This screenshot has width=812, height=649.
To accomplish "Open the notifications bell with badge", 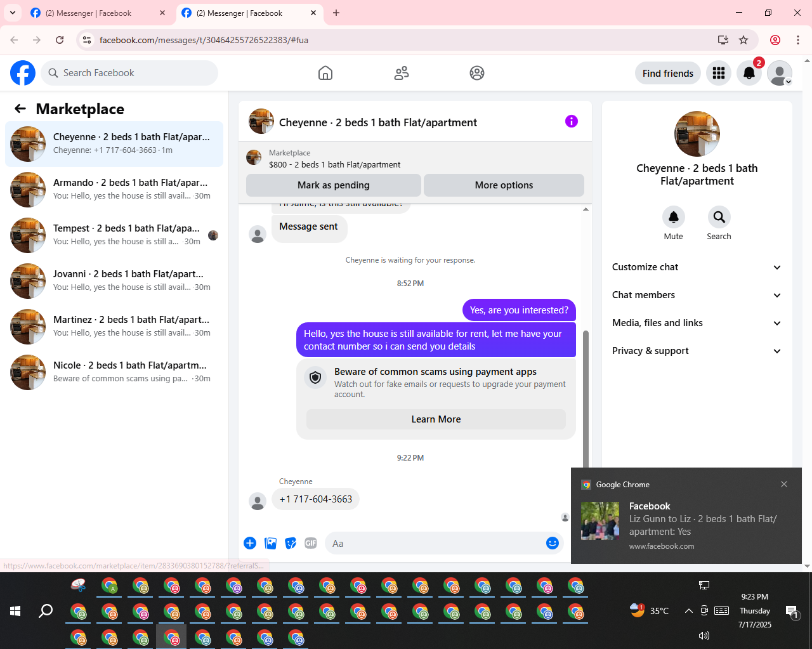I will (749, 73).
